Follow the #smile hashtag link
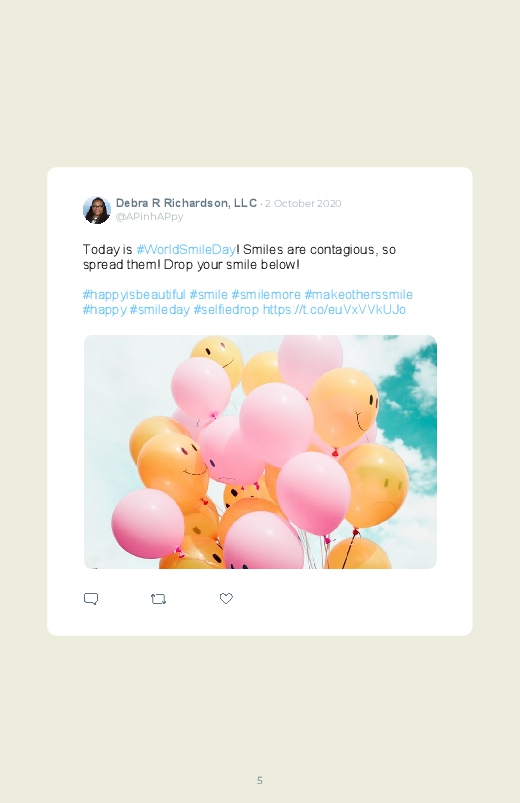The image size is (520, 803). 209,295
